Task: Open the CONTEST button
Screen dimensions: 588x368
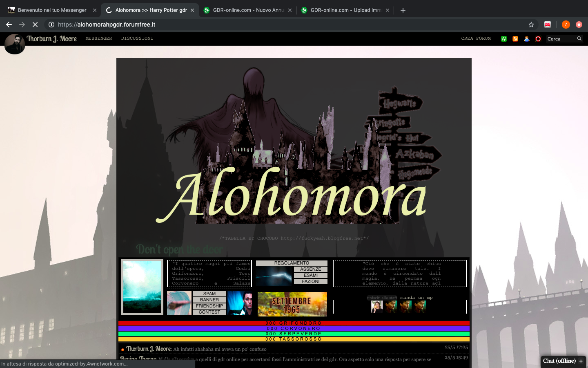Action: pyautogui.click(x=209, y=312)
